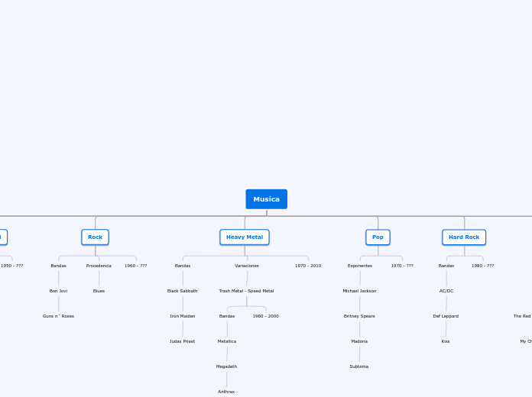
Task: Click the Bandas subtopic under Rock
Action: (58, 266)
